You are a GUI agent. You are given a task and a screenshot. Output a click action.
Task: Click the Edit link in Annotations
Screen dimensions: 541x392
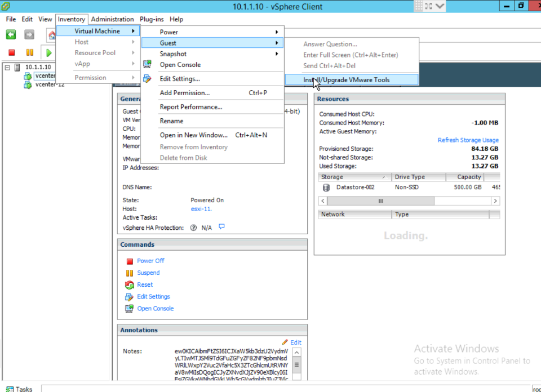click(295, 342)
